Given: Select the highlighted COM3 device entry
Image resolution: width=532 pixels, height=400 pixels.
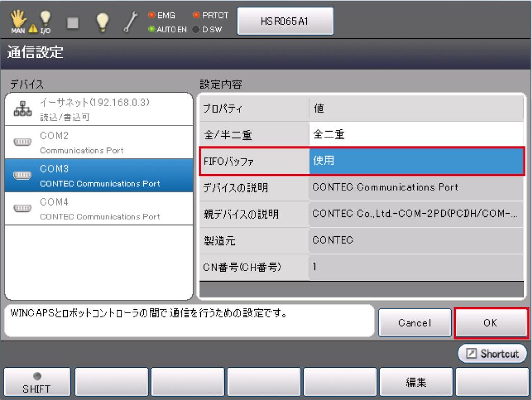Looking at the screenshot, I should pyautogui.click(x=99, y=176).
